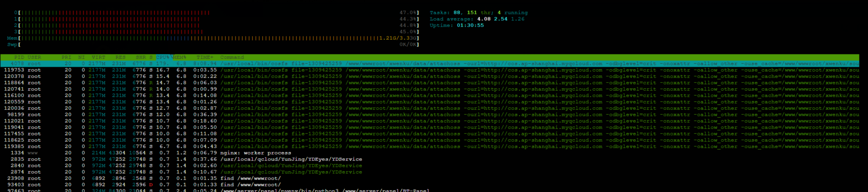This screenshot has width=868, height=192.
Task: Click the memory usage text 1.21G/3.33G
Action: (398, 38)
